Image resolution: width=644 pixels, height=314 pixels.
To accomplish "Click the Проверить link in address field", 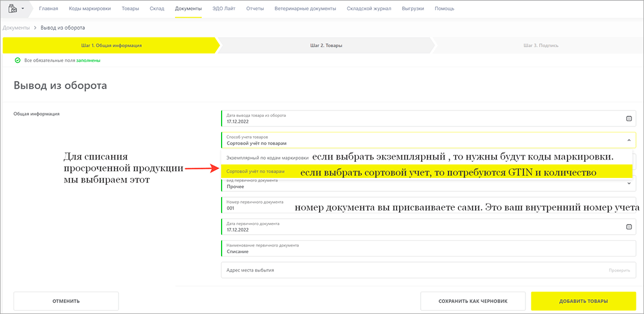I will [x=619, y=271].
